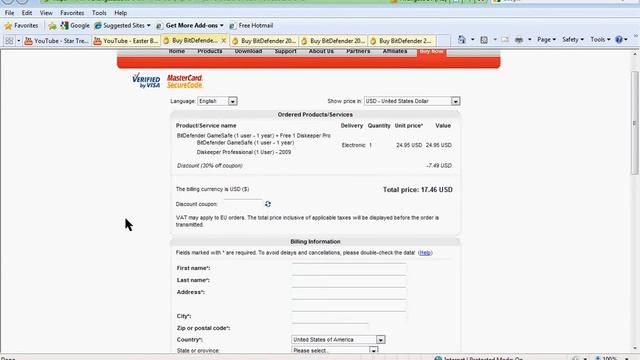Open the View menu
640x360 pixels.
46,13
